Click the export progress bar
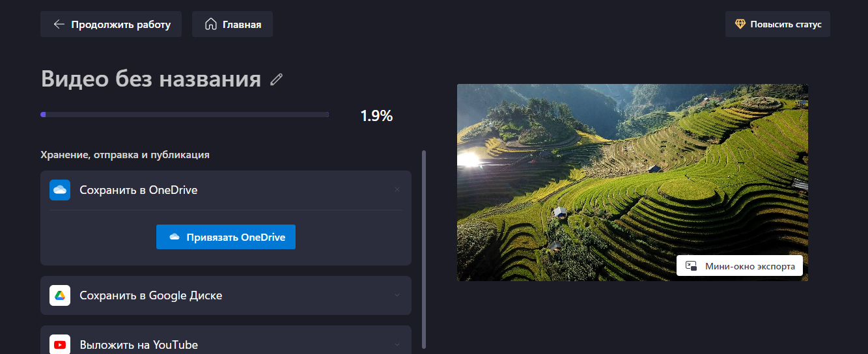Viewport: 868px width, 354px height. click(x=185, y=115)
